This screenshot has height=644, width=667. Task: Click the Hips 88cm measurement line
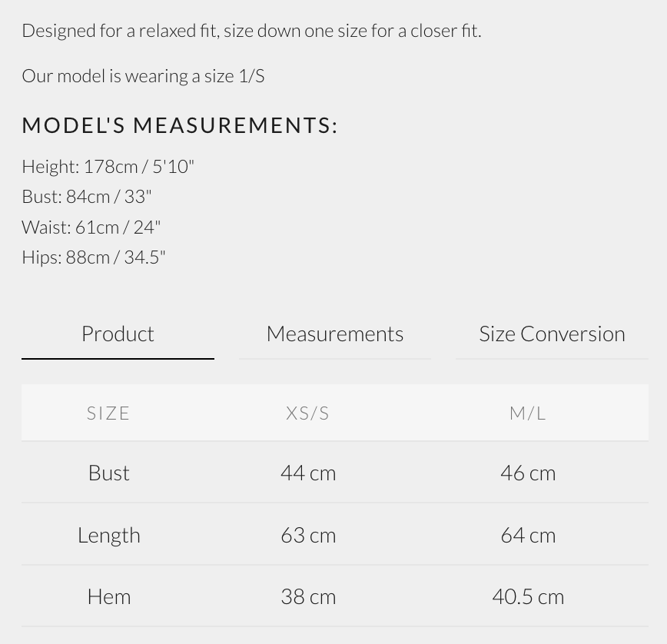pos(93,257)
